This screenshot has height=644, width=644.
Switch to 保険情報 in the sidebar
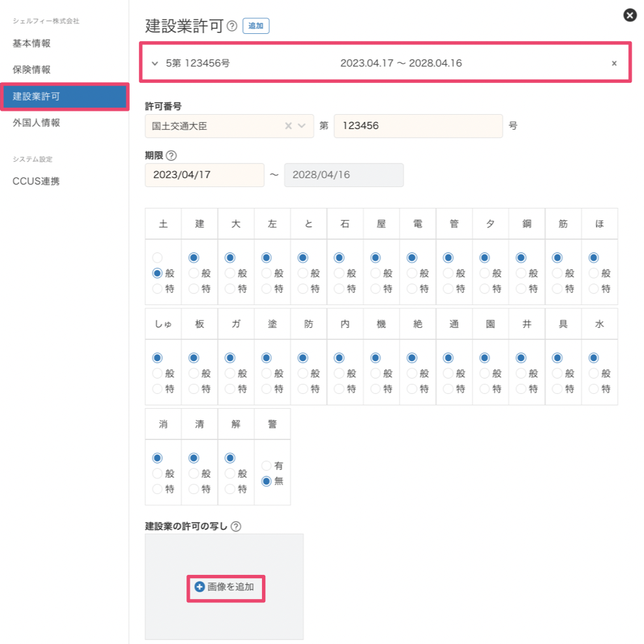click(32, 70)
